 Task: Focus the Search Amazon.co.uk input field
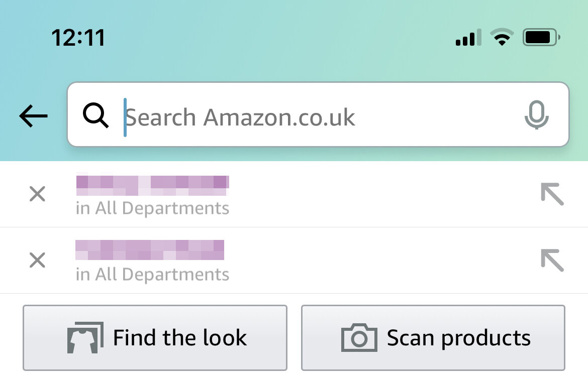pos(318,114)
